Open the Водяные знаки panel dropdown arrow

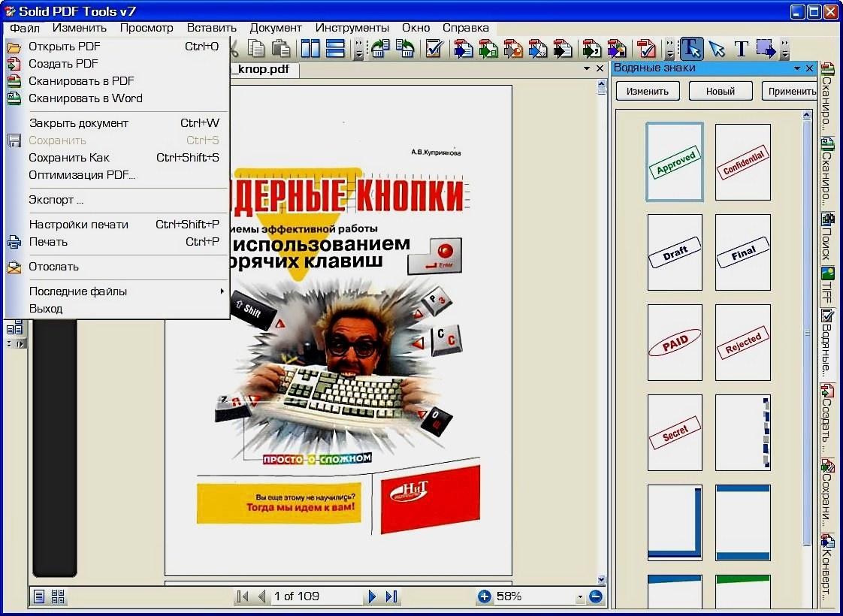coord(797,68)
